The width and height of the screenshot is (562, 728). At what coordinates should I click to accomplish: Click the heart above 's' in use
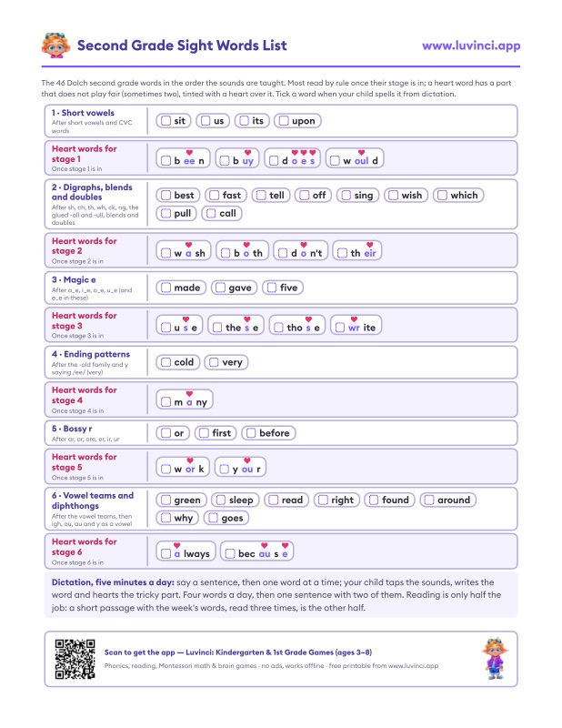(186, 319)
